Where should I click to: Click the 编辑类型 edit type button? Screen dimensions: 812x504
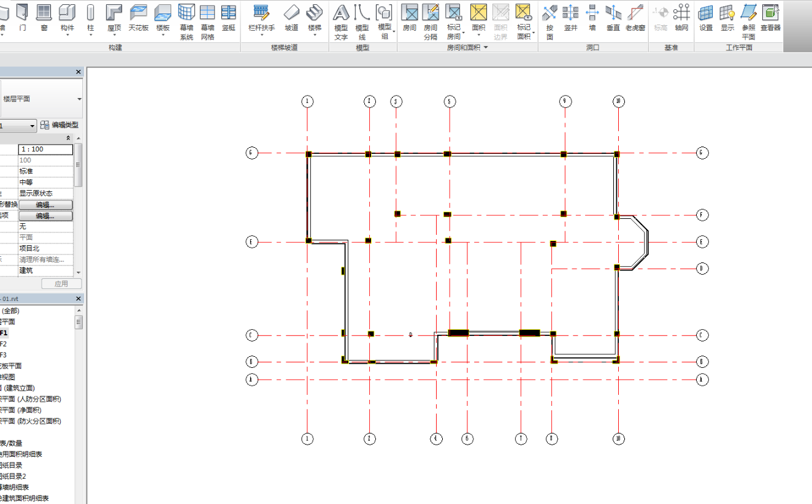tap(60, 125)
